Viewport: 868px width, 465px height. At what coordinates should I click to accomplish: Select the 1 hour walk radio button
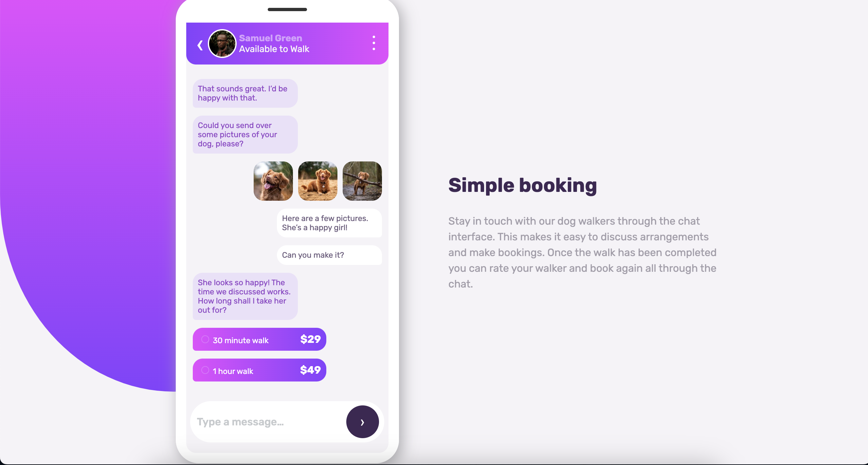pos(205,371)
